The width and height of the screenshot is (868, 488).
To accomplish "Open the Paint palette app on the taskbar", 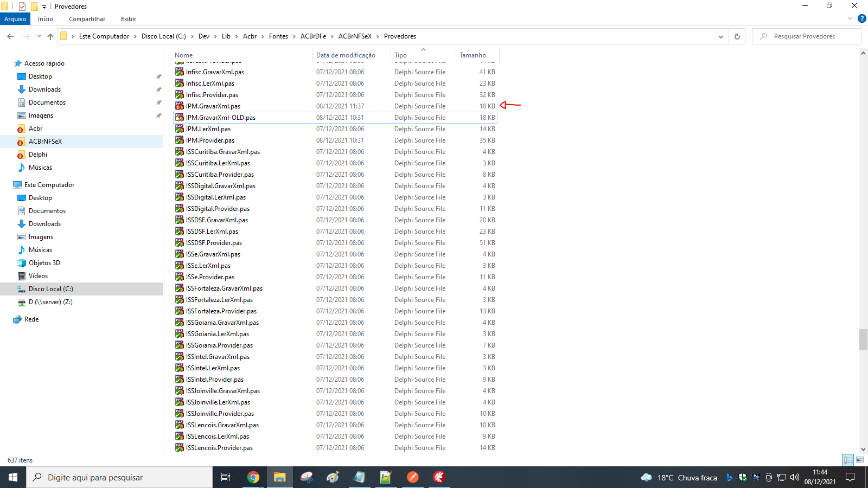I will [333, 477].
